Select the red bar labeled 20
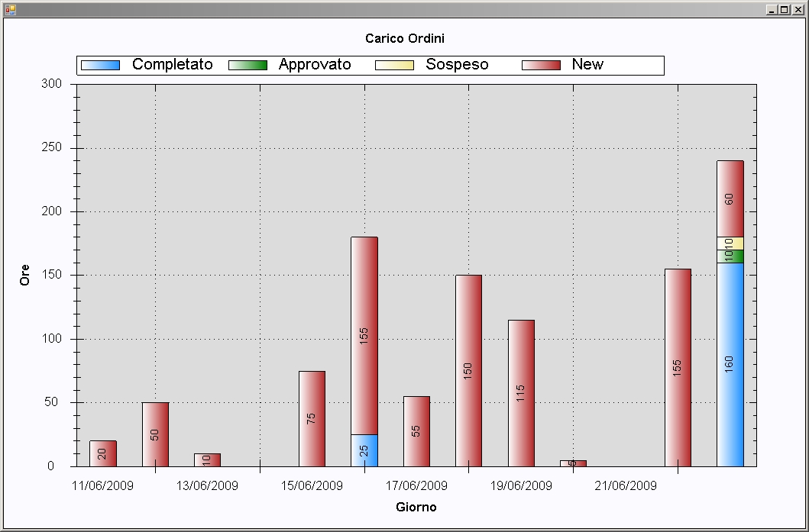The width and height of the screenshot is (809, 532). (x=103, y=453)
